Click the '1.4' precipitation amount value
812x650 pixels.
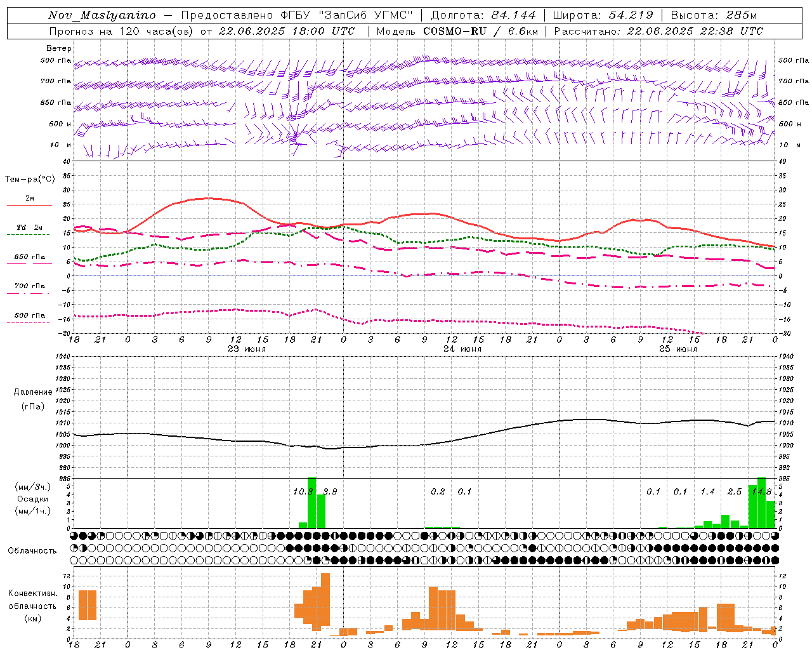tap(707, 492)
